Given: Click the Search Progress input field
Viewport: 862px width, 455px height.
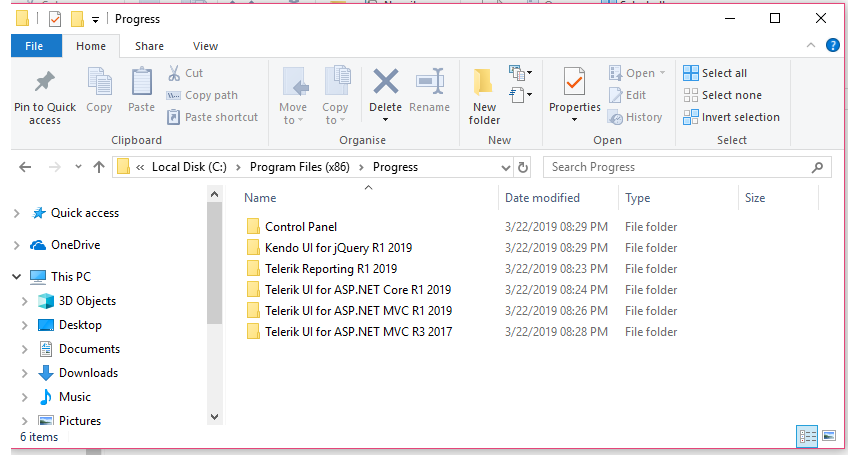Looking at the screenshot, I should pyautogui.click(x=687, y=167).
